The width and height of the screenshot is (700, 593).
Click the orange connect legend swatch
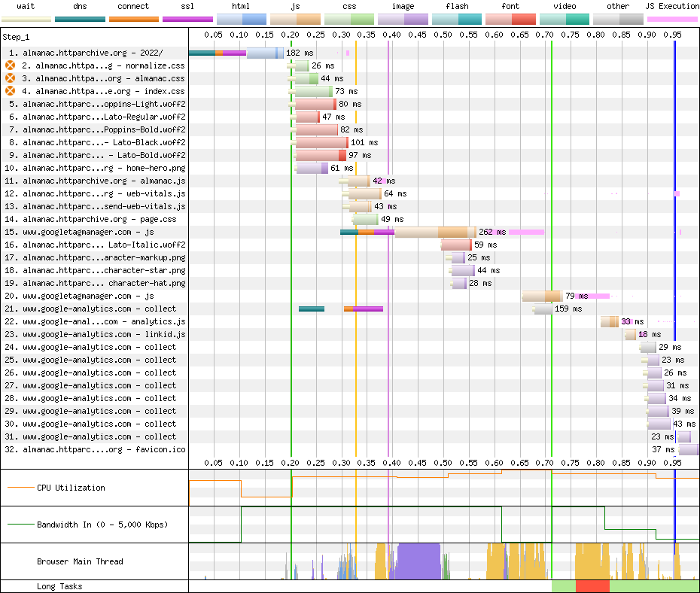(133, 18)
